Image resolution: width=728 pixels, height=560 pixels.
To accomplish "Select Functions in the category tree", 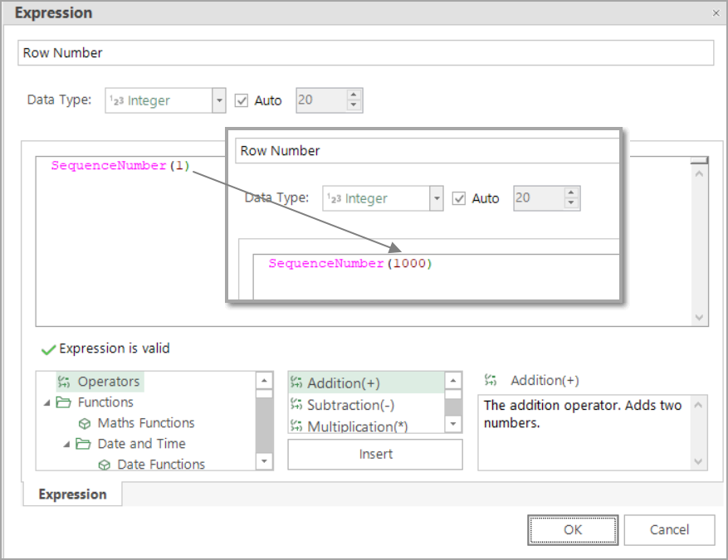I will 105,402.
